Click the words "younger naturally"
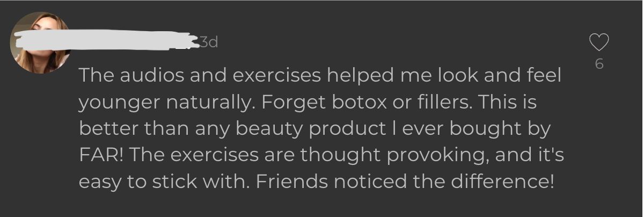This screenshot has height=217, width=644. [160, 102]
